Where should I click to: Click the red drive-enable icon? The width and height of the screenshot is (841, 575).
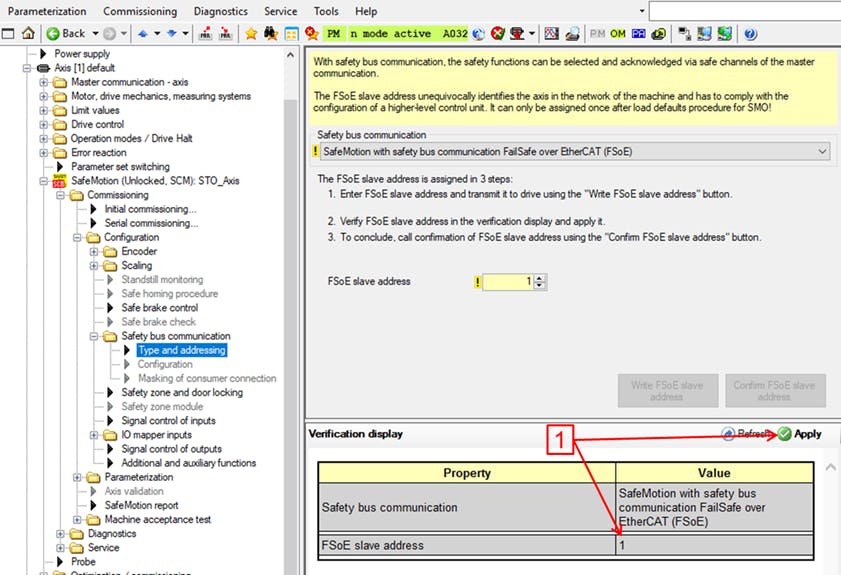517,34
